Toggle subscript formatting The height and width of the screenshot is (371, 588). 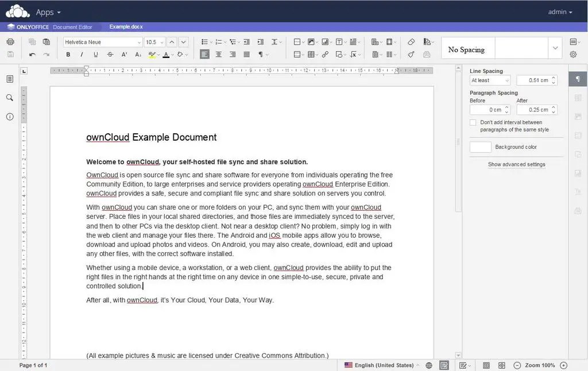point(138,55)
